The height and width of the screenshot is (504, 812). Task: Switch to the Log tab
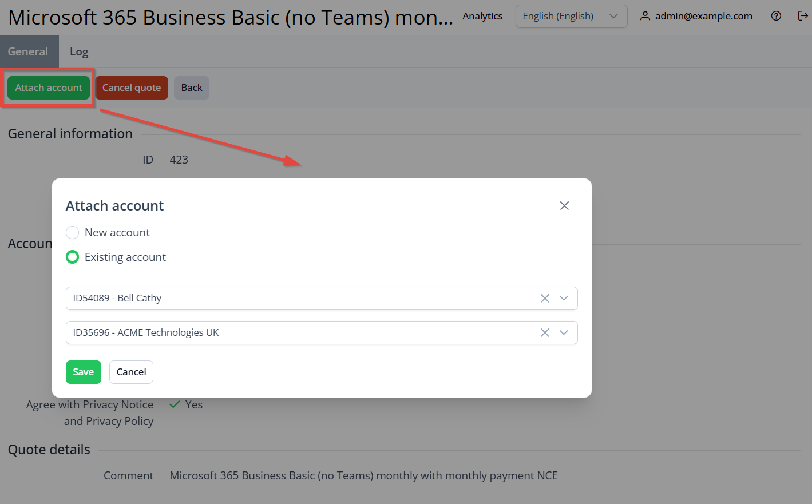[79, 51]
